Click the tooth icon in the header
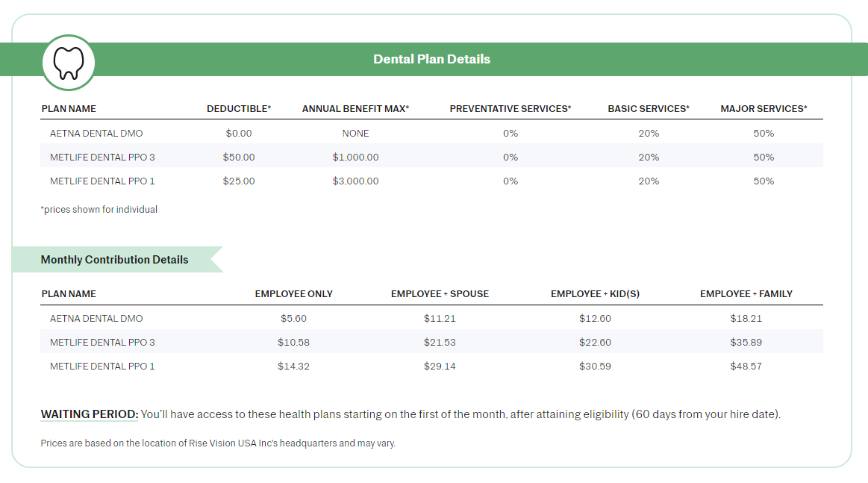The width and height of the screenshot is (868, 483). (x=69, y=63)
